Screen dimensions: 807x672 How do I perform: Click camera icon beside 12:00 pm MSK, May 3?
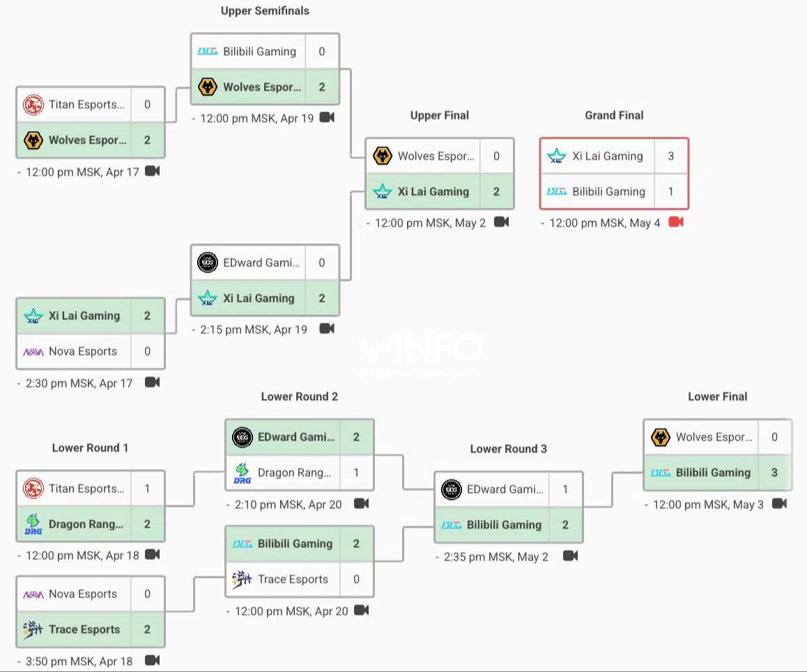click(780, 504)
